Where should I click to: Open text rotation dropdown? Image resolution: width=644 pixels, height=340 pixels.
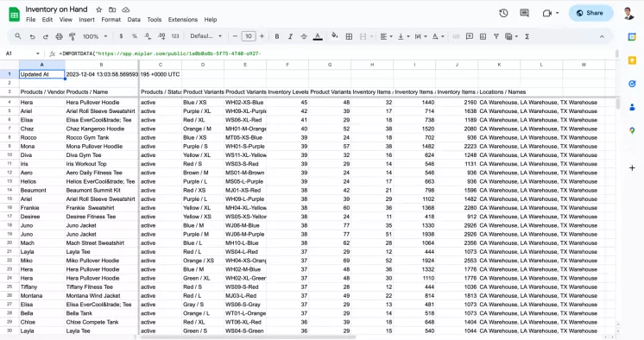click(438, 36)
